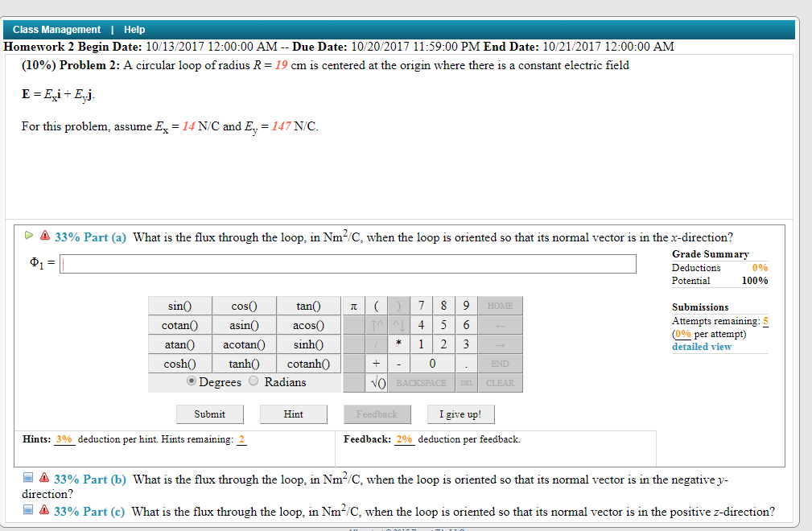
Task: Insert π from the keypad
Action: (355, 306)
